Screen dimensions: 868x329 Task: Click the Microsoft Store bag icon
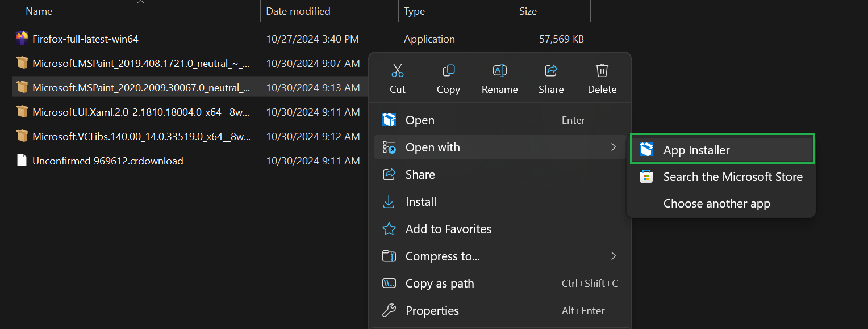click(x=646, y=176)
